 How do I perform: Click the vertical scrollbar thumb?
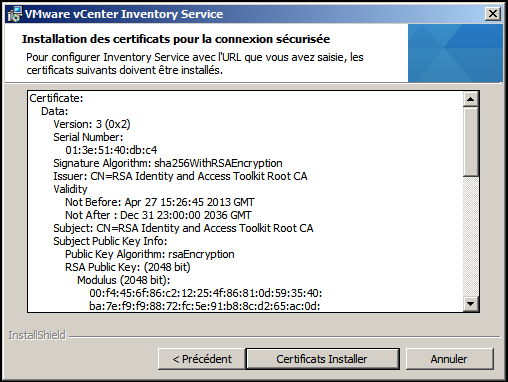tap(471, 141)
